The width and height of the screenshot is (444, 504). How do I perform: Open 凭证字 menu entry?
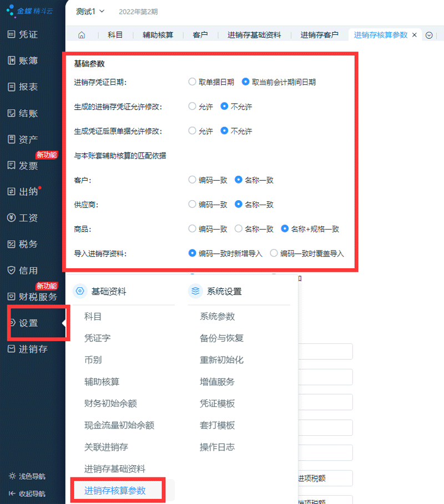click(98, 338)
